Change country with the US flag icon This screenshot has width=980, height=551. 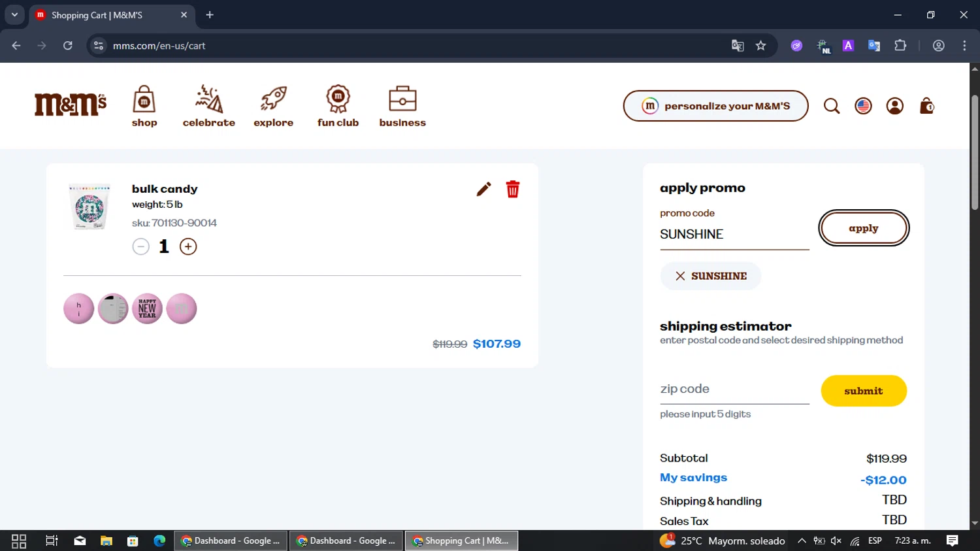863,106
